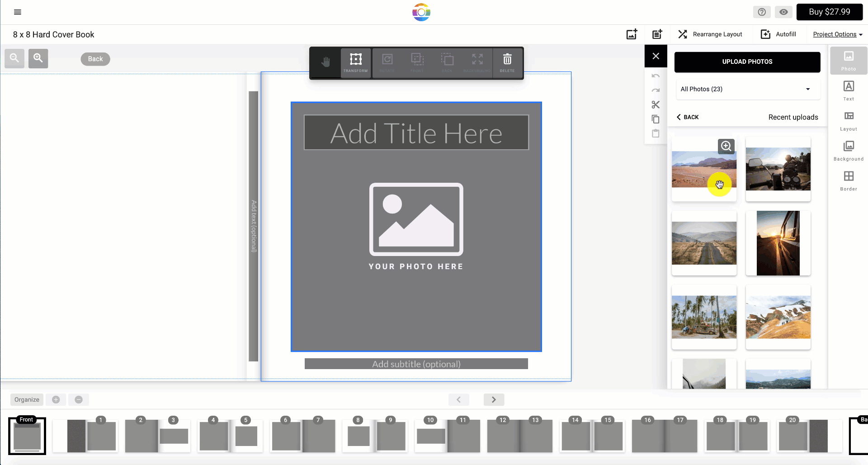This screenshot has width=868, height=465.
Task: Open the Background panel
Action: pos(849,150)
